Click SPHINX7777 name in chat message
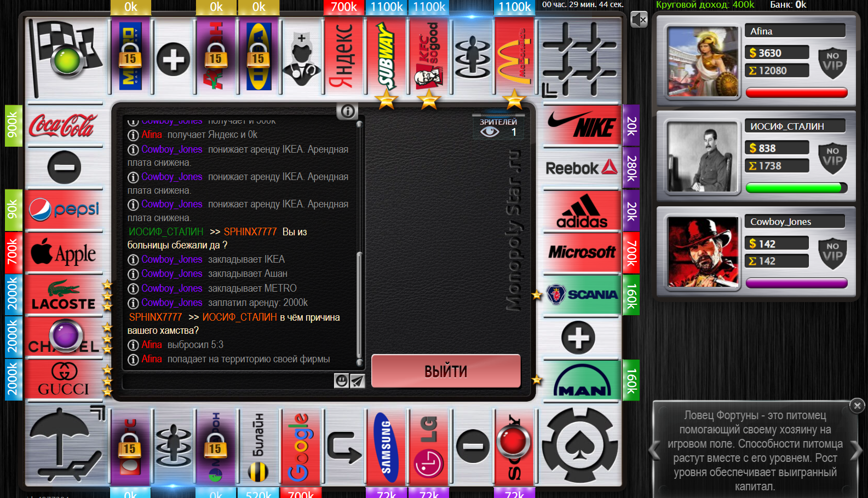 click(156, 317)
